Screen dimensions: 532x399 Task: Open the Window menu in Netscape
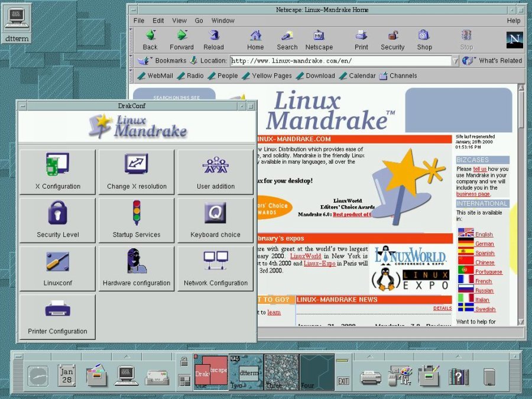click(x=223, y=21)
